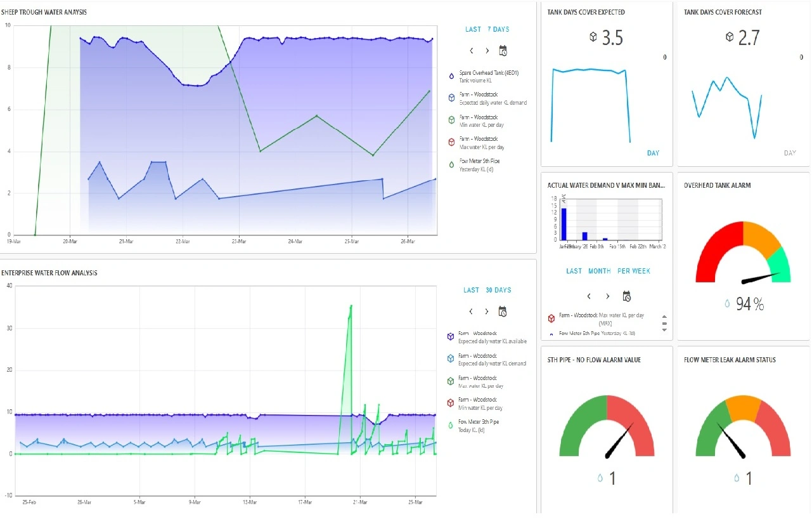
Task: Click green cube icon for Max water KL, Enterprise panel
Action: [450, 381]
